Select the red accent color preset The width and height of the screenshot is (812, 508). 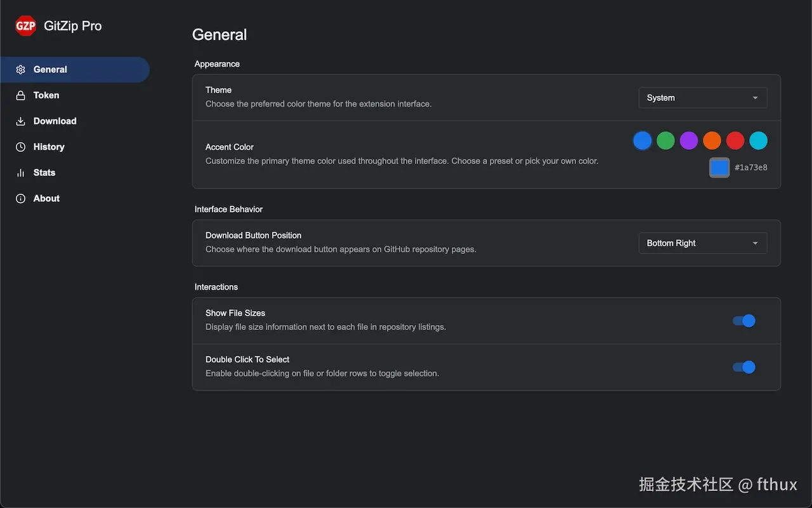coord(735,140)
